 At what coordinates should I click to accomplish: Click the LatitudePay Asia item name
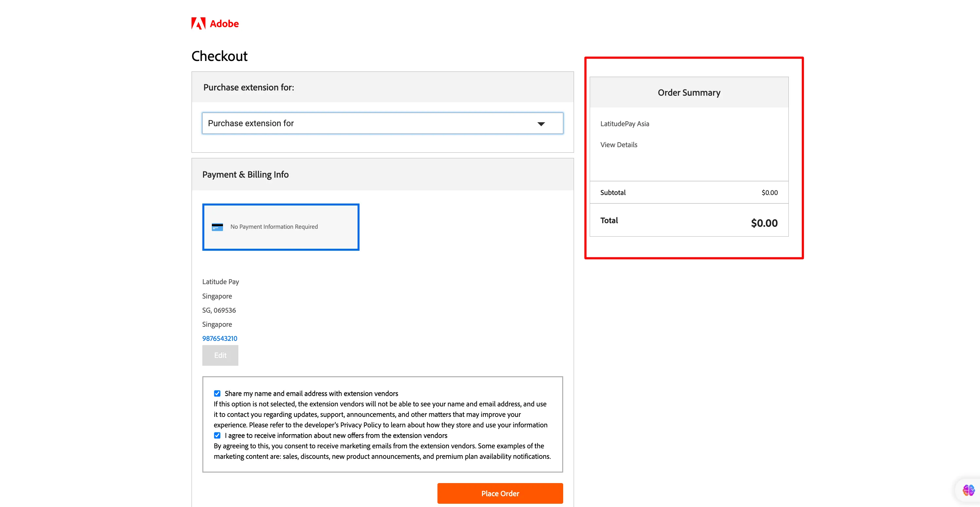coord(625,124)
